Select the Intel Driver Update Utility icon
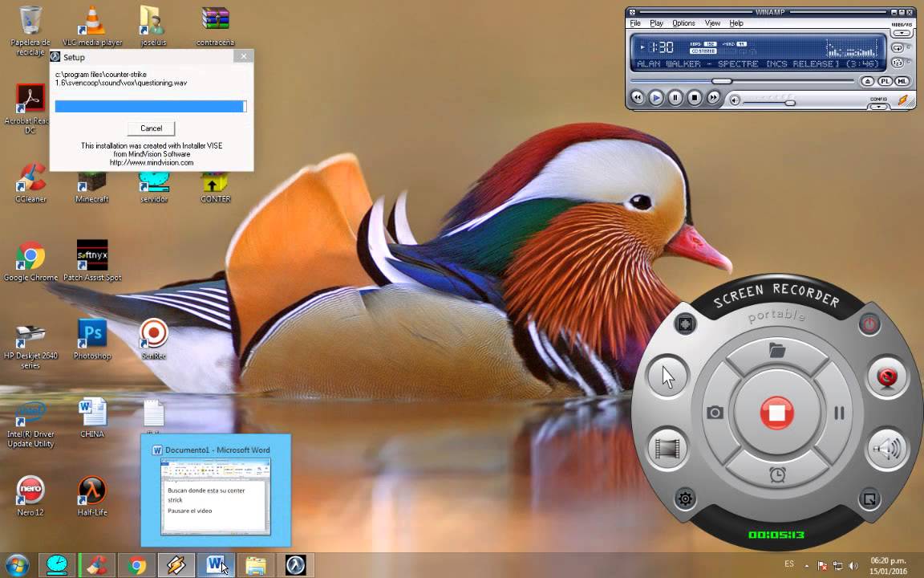This screenshot has height=578, width=924. pyautogui.click(x=30, y=422)
